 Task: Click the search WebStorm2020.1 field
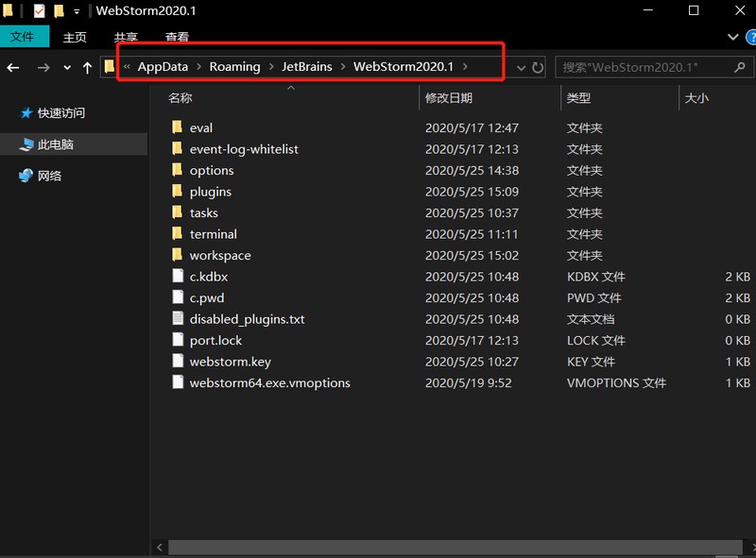pyautogui.click(x=653, y=67)
